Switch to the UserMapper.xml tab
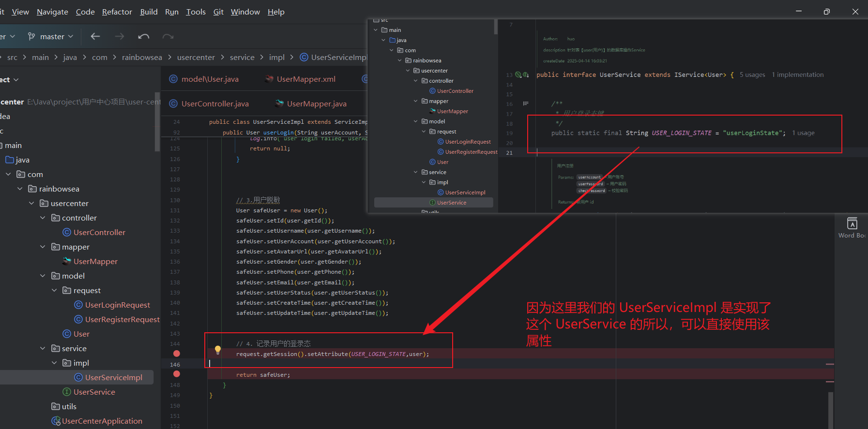This screenshot has height=429, width=868. coord(305,79)
